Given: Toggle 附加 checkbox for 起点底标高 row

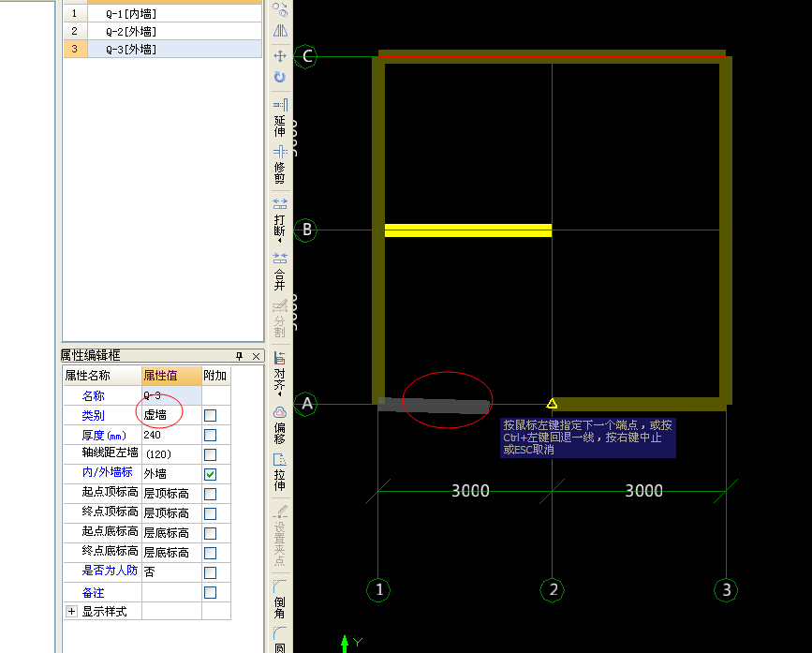Looking at the screenshot, I should pos(210,533).
